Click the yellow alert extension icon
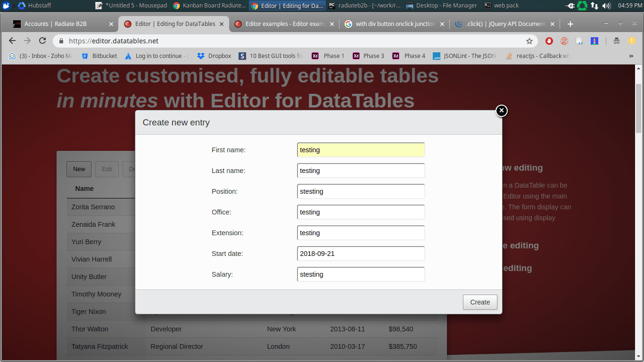644x362 pixels. [x=631, y=41]
